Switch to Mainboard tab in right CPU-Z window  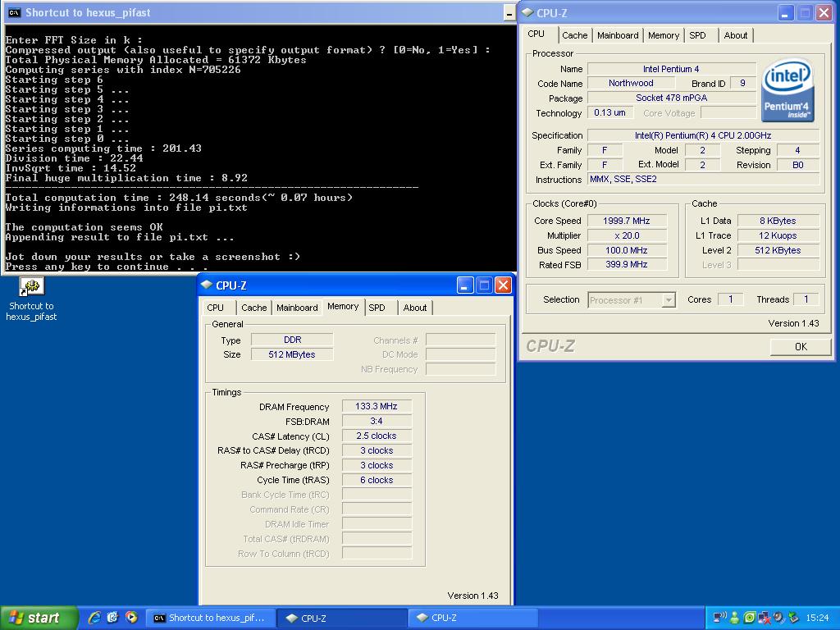click(618, 35)
